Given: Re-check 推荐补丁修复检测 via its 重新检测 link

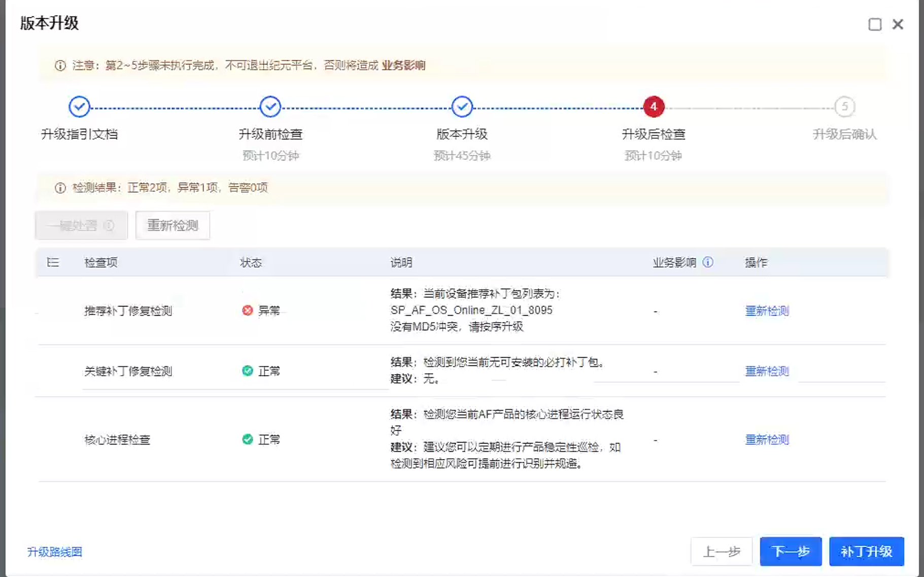Looking at the screenshot, I should (767, 311).
